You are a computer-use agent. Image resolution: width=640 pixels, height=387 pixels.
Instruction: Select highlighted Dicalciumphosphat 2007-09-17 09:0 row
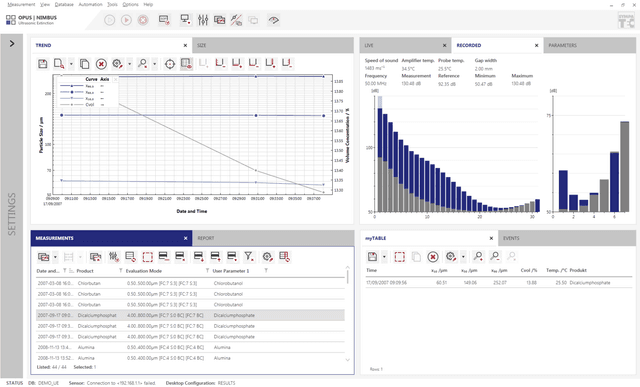[x=190, y=315]
